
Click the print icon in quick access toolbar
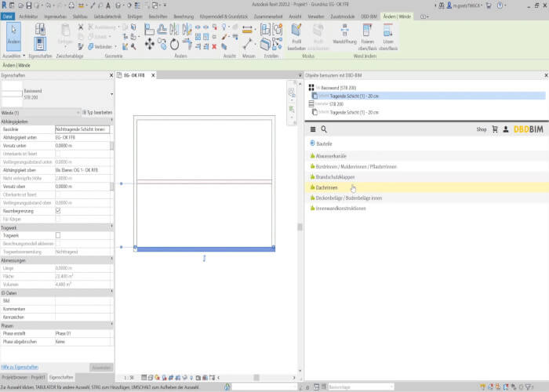pyautogui.click(x=71, y=5)
